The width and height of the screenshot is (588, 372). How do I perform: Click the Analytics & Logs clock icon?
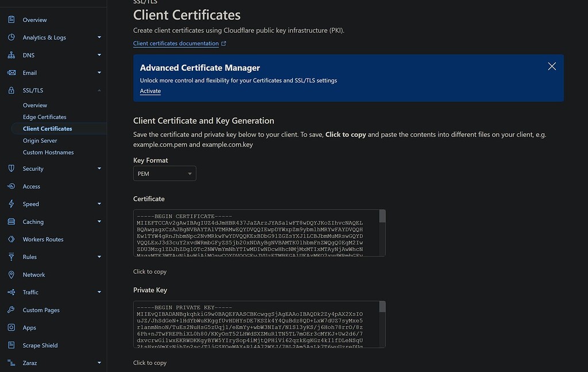click(x=11, y=37)
